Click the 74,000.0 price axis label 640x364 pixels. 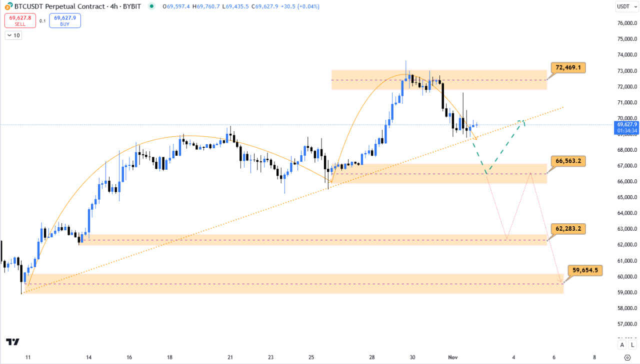627,55
